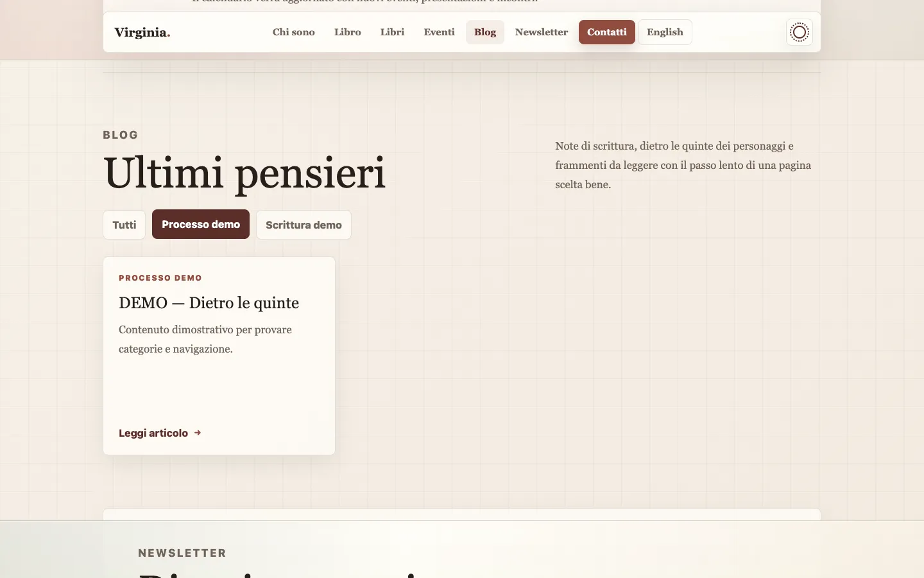Open the Libri nav item
This screenshot has width=924, height=578.
click(x=392, y=32)
